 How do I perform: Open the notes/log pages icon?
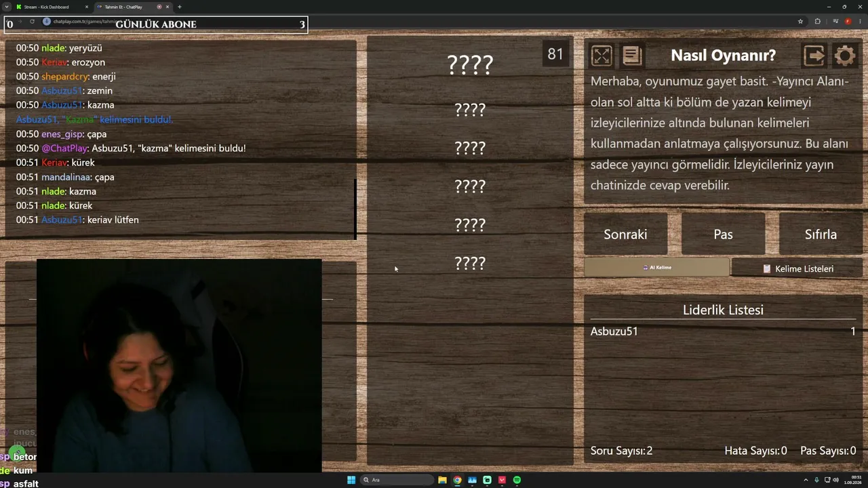[x=632, y=56]
